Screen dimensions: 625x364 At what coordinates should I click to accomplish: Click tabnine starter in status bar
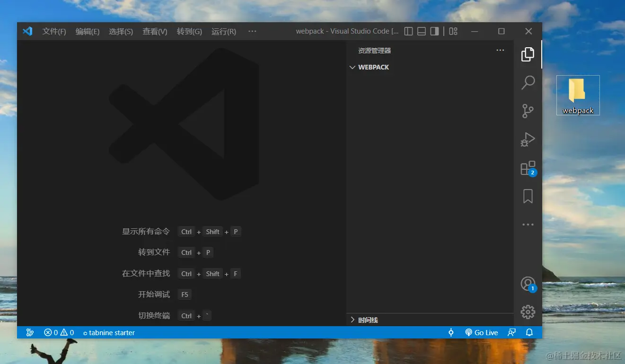pyautogui.click(x=109, y=332)
